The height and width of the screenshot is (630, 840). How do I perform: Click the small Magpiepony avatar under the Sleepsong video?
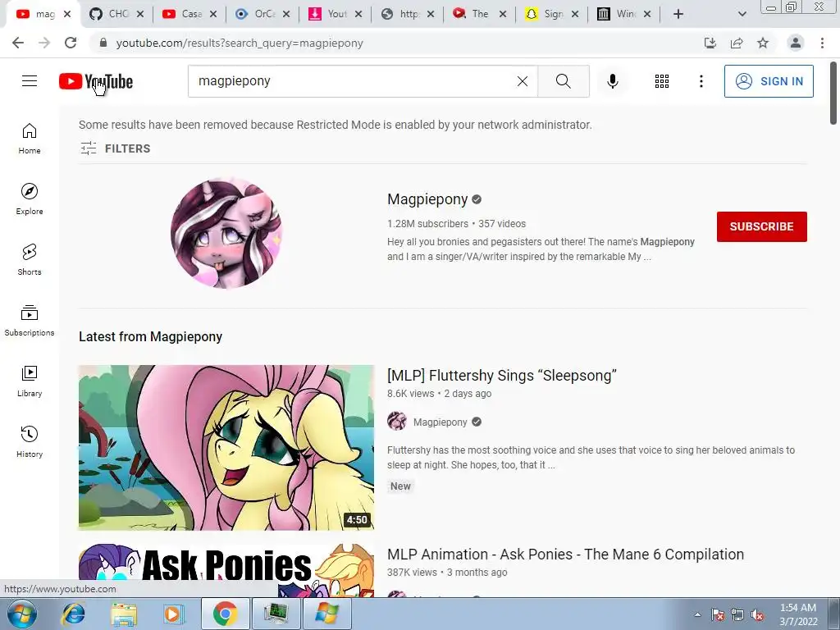pyautogui.click(x=397, y=422)
